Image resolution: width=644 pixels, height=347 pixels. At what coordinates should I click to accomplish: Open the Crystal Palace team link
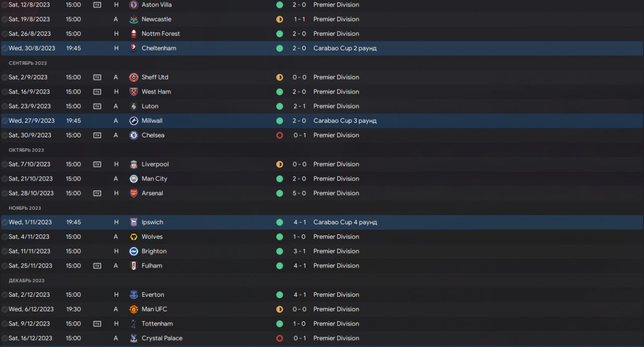(x=162, y=338)
